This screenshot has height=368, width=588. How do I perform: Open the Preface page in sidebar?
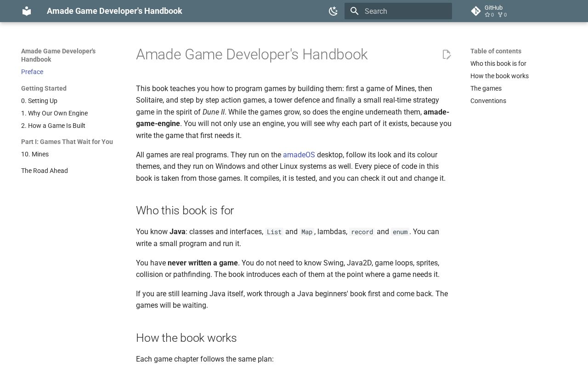[x=32, y=72]
